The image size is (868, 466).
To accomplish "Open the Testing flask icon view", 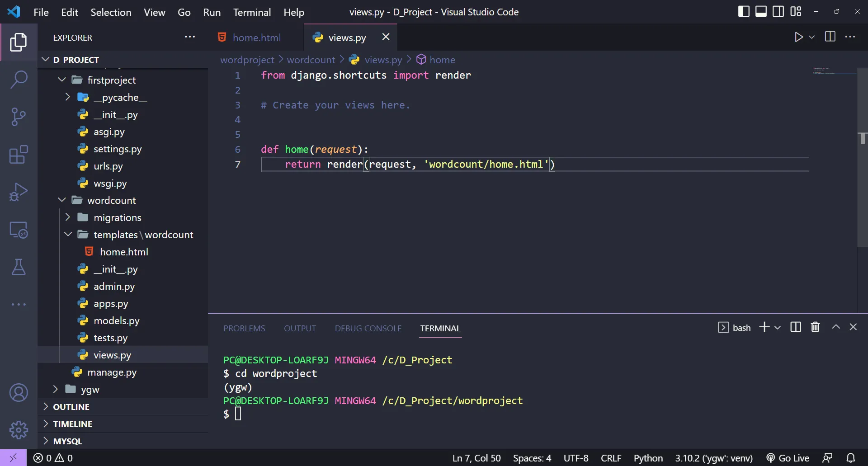I will [19, 267].
